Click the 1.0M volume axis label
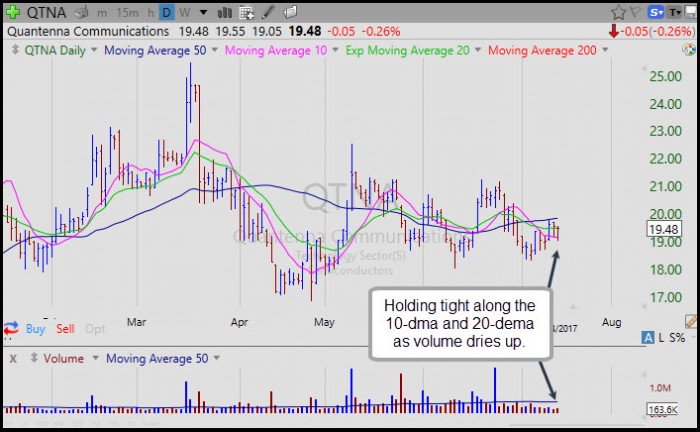Image resolution: width=700 pixels, height=432 pixels. pyautogui.click(x=660, y=387)
